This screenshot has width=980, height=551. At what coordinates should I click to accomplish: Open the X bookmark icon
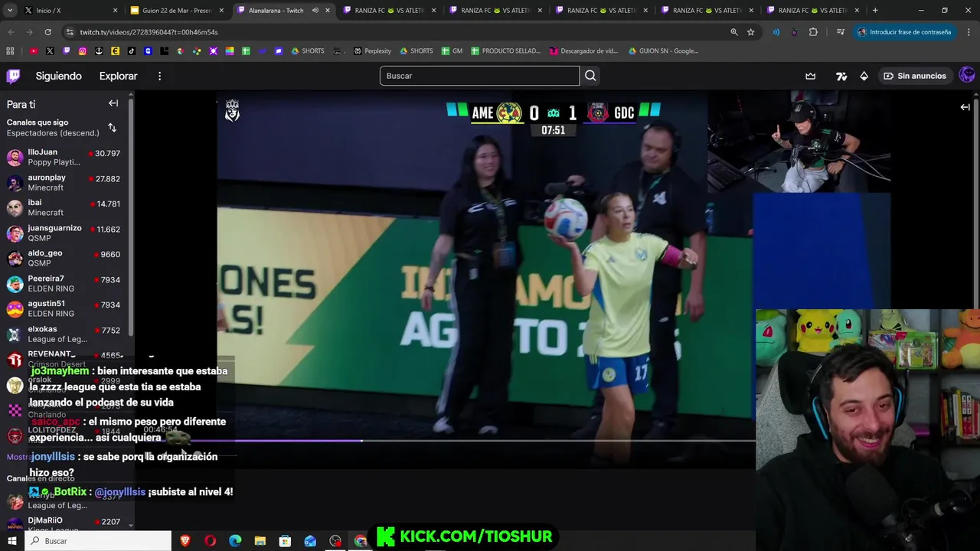click(x=50, y=51)
